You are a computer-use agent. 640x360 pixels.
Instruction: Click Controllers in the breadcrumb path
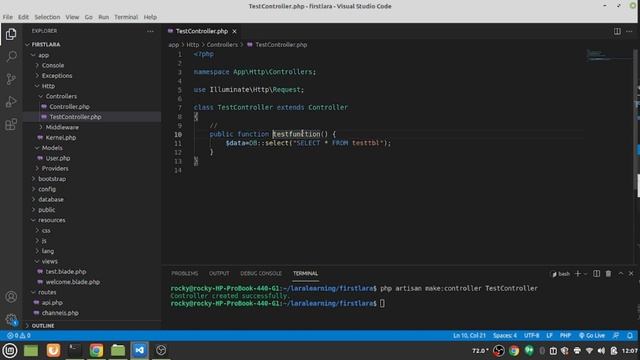pos(222,45)
